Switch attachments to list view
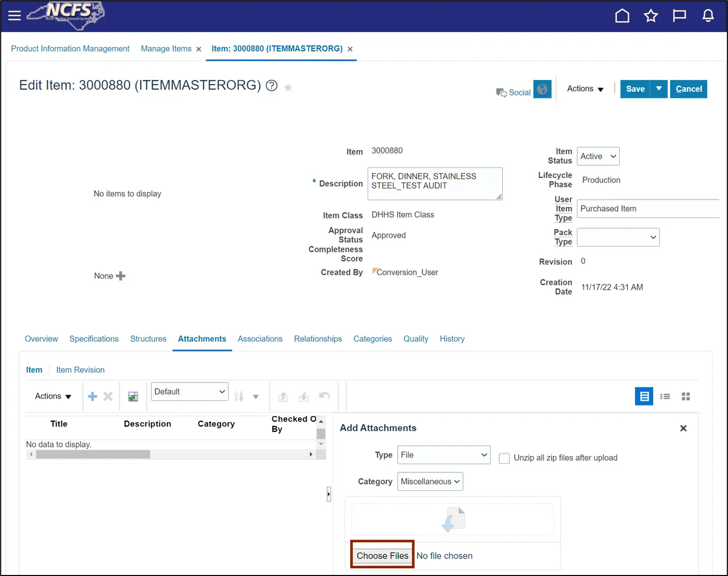This screenshot has width=728, height=576. [x=665, y=396]
